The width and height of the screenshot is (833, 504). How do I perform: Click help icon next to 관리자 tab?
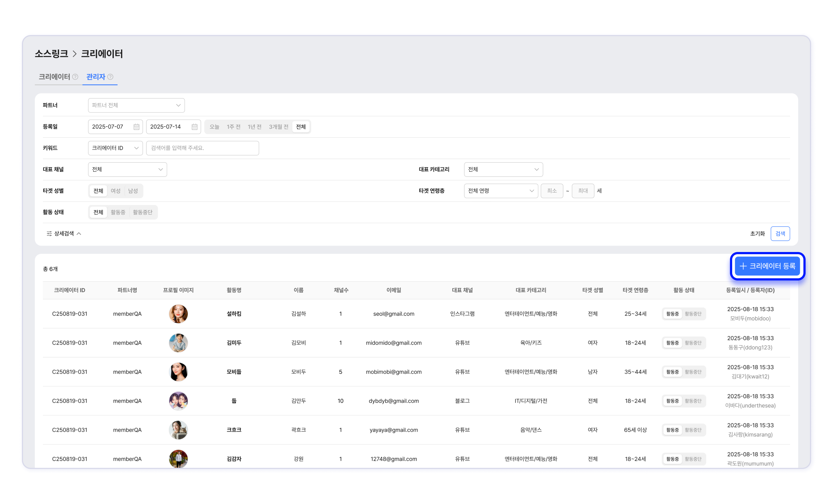(110, 77)
